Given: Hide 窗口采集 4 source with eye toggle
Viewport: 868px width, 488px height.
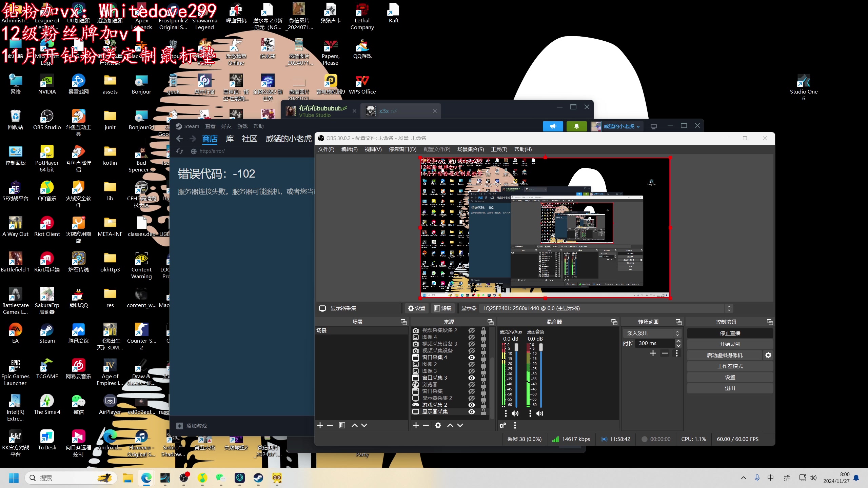Looking at the screenshot, I should point(472,358).
